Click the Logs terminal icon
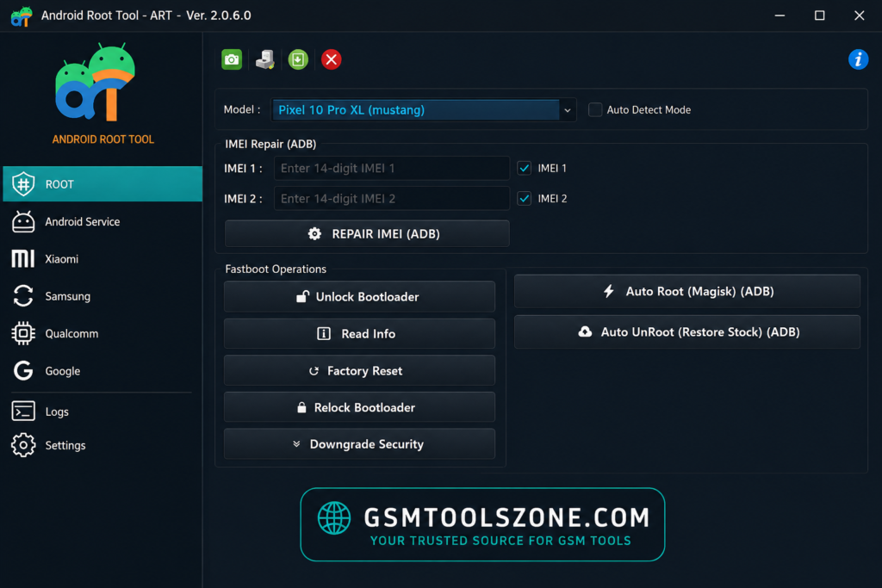This screenshot has height=588, width=882. (x=23, y=411)
